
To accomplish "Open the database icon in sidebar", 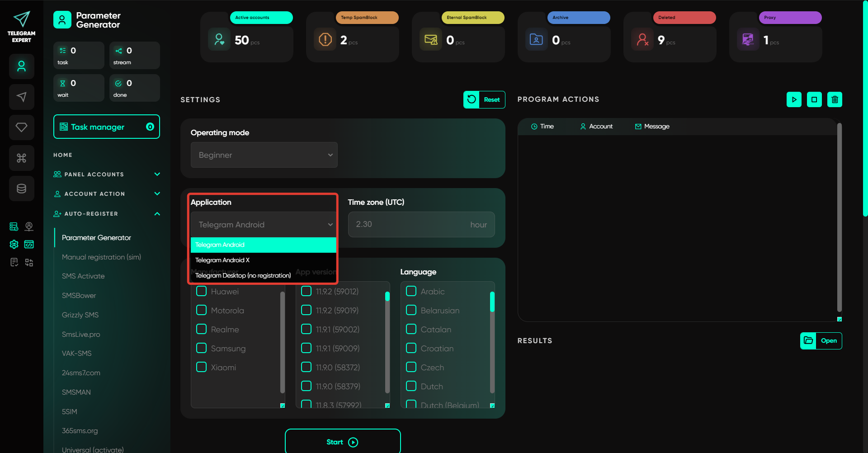I will pos(21,189).
